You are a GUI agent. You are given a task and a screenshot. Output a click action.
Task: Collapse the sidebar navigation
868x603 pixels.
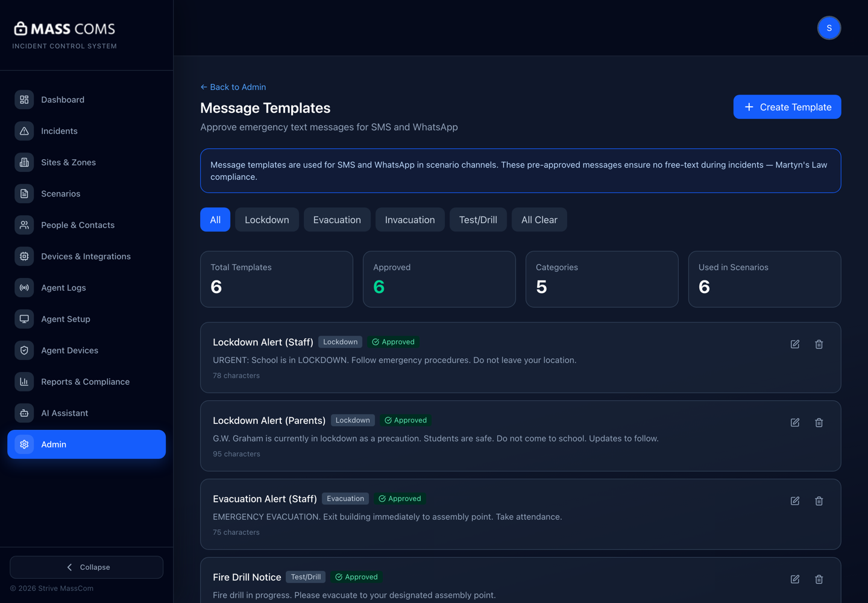[x=86, y=567]
